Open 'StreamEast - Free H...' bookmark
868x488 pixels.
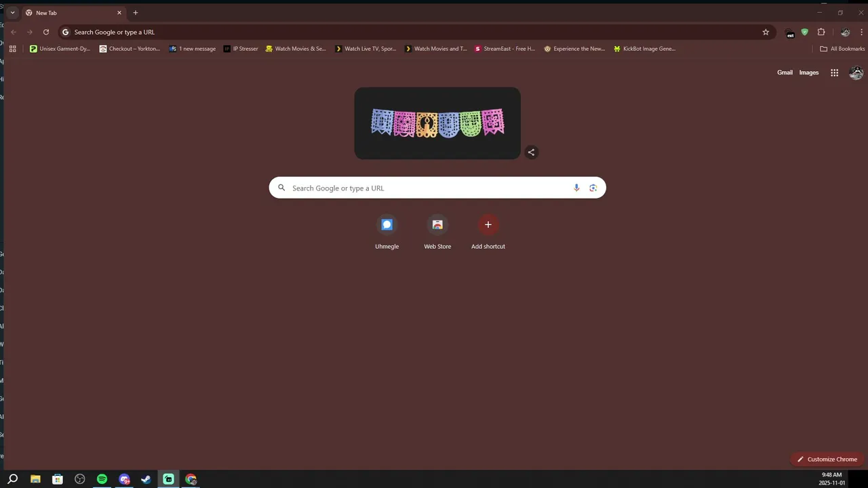tap(505, 49)
